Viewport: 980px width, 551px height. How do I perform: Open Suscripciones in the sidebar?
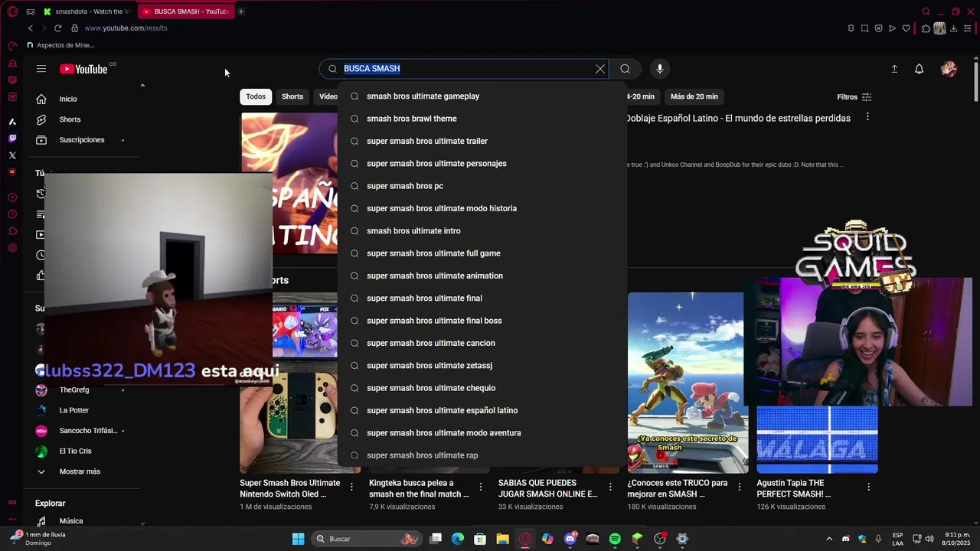(x=83, y=140)
